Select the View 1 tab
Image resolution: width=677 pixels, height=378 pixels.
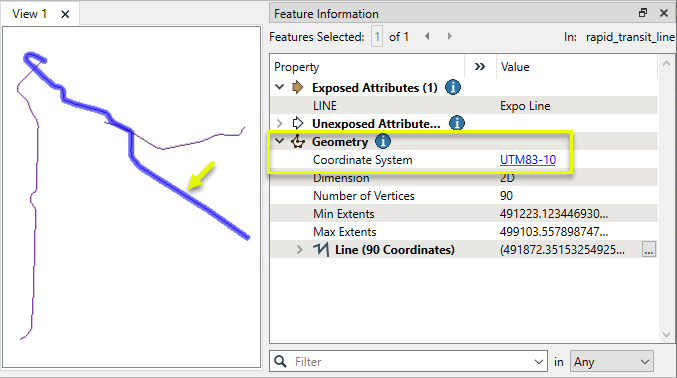click(x=29, y=14)
